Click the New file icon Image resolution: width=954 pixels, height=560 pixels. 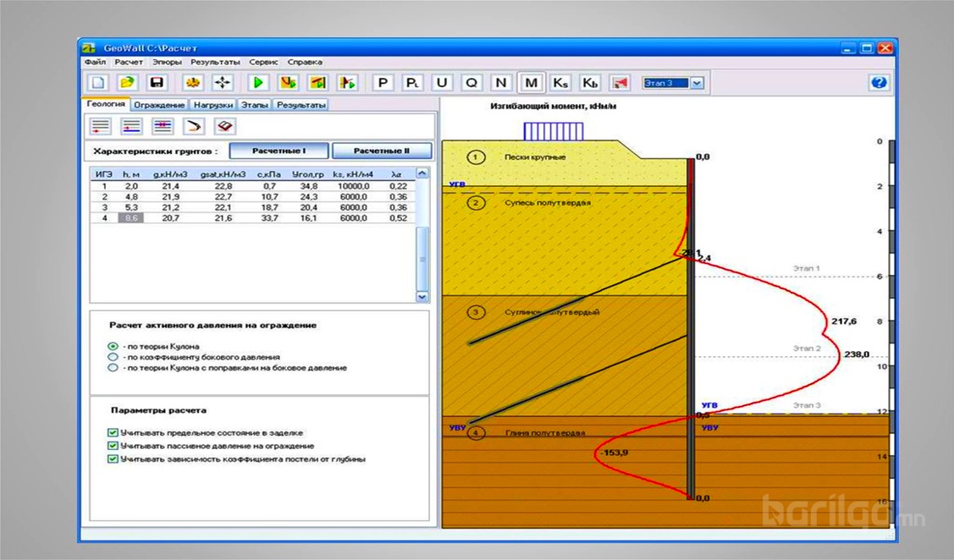pos(98,82)
